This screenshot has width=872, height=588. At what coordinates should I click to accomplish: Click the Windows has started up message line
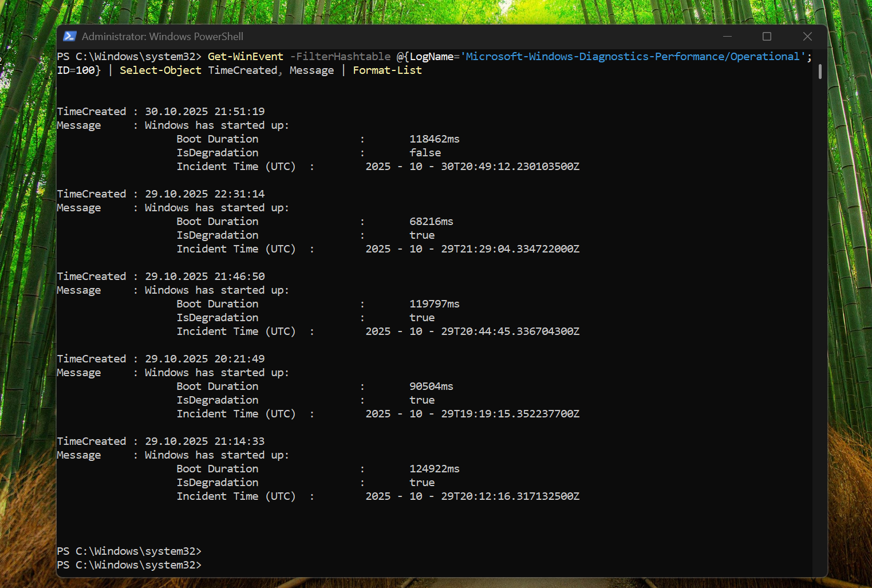pos(215,125)
